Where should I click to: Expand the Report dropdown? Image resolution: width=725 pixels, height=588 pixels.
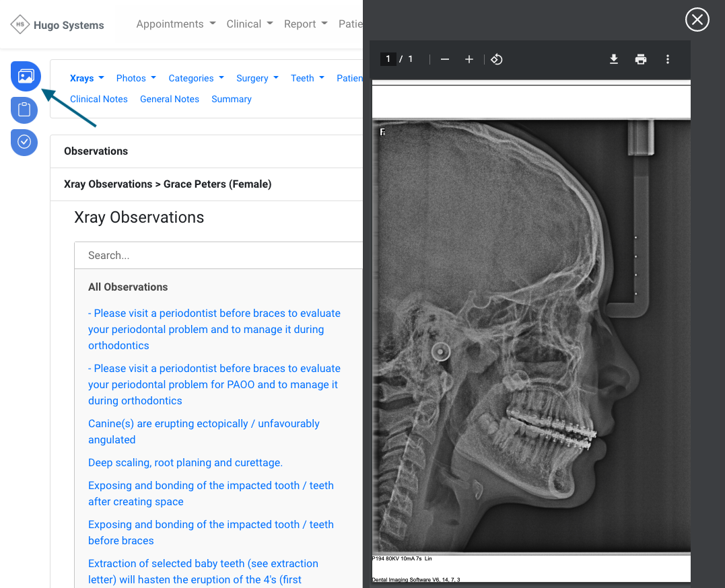coord(306,24)
